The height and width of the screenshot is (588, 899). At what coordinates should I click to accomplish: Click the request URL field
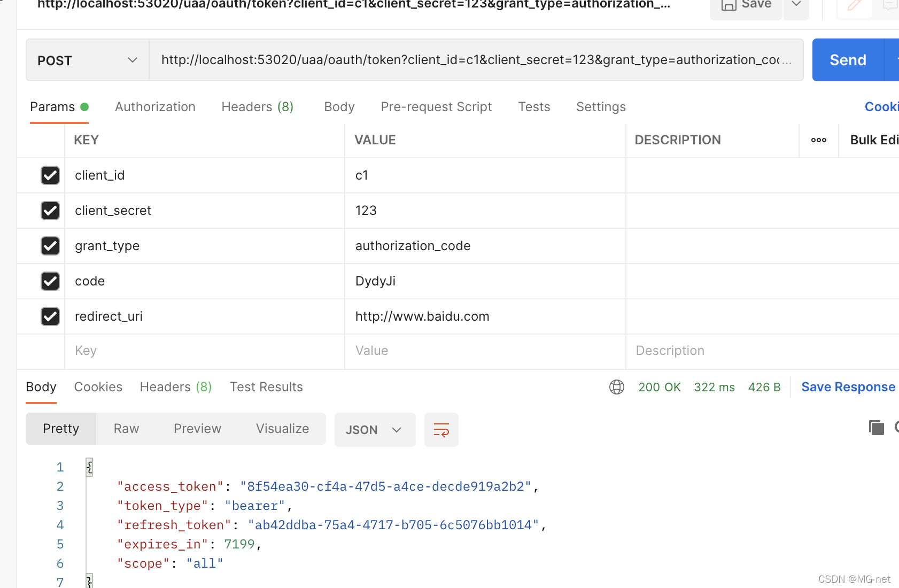pyautogui.click(x=476, y=60)
